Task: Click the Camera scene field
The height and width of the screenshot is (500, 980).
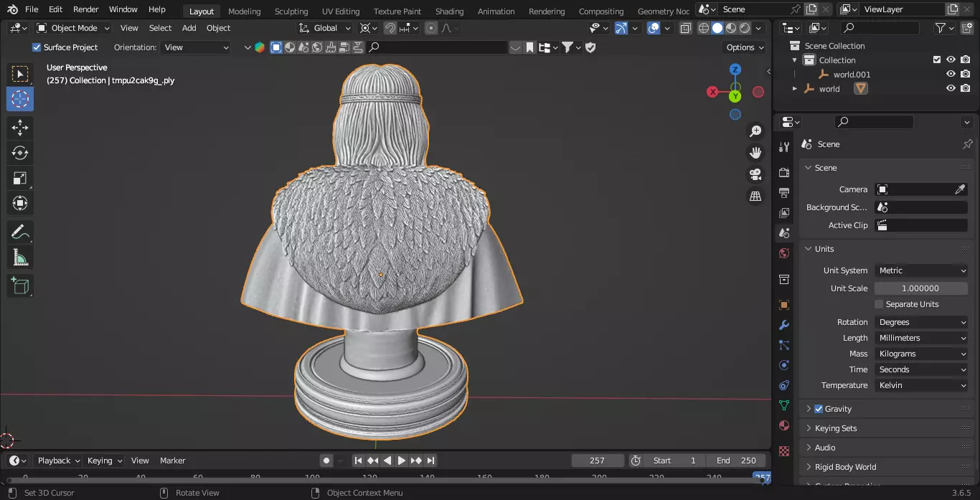Action: coord(922,189)
